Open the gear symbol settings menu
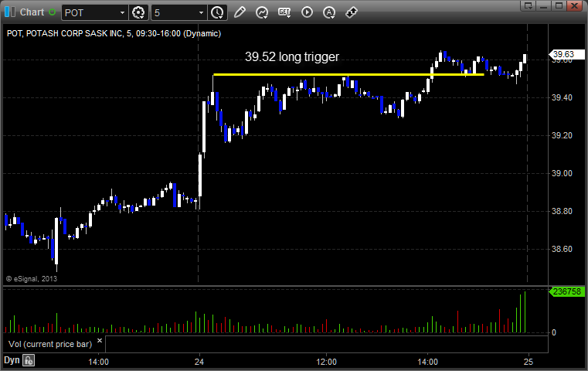This screenshot has width=588, height=371. click(x=138, y=12)
